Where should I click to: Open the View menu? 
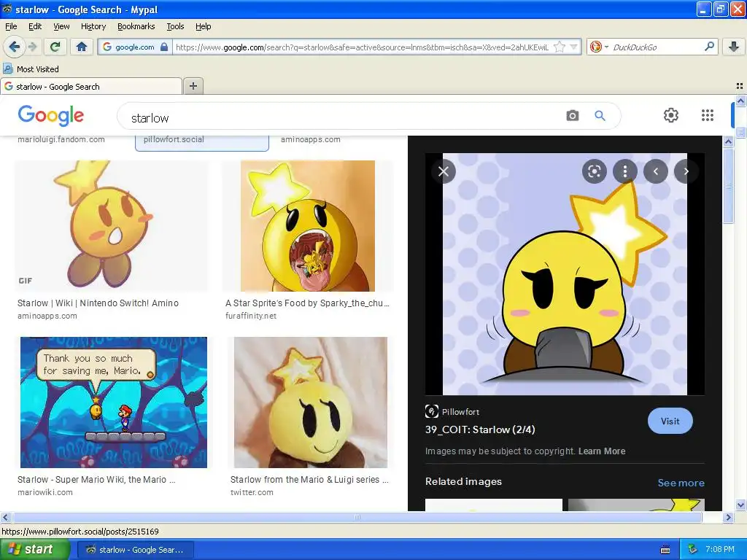61,26
